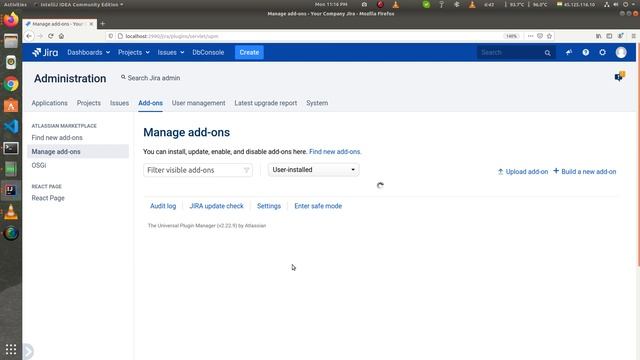This screenshot has width=640, height=360.
Task: Click the Firefox forward arrow
Action: [40, 36]
